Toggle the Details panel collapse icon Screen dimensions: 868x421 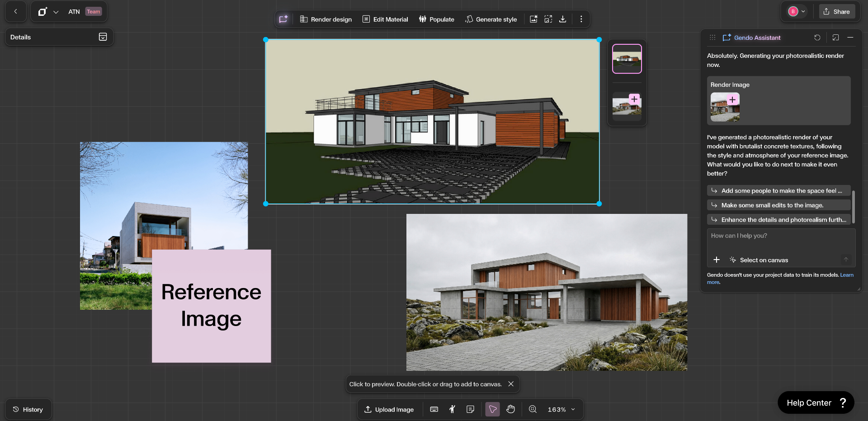pyautogui.click(x=103, y=37)
